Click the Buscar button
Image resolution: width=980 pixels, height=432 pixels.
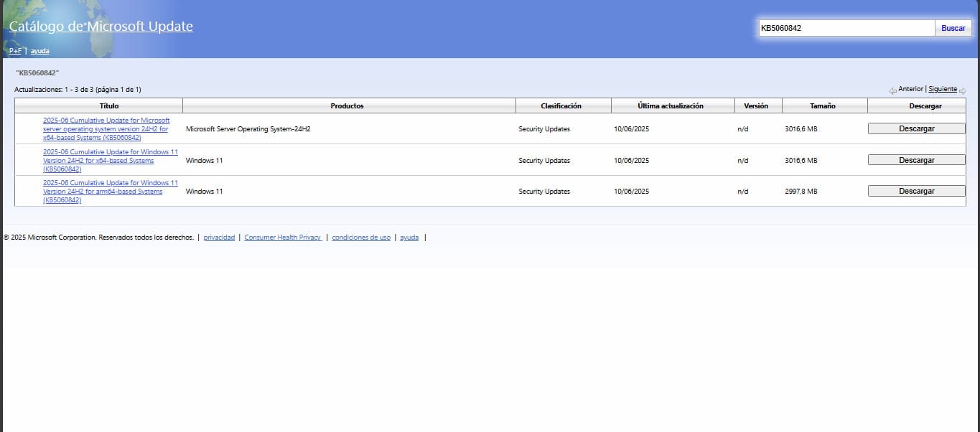(x=953, y=28)
